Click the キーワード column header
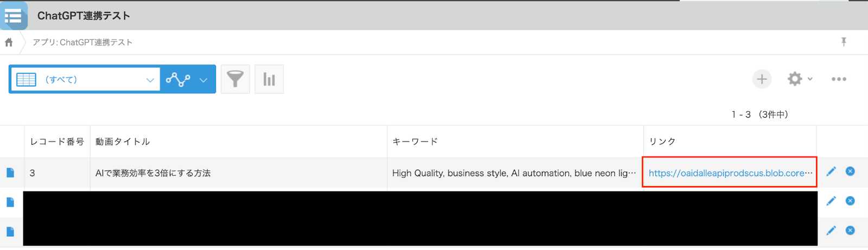Image resolution: width=868 pixels, height=250 pixels. (x=415, y=142)
